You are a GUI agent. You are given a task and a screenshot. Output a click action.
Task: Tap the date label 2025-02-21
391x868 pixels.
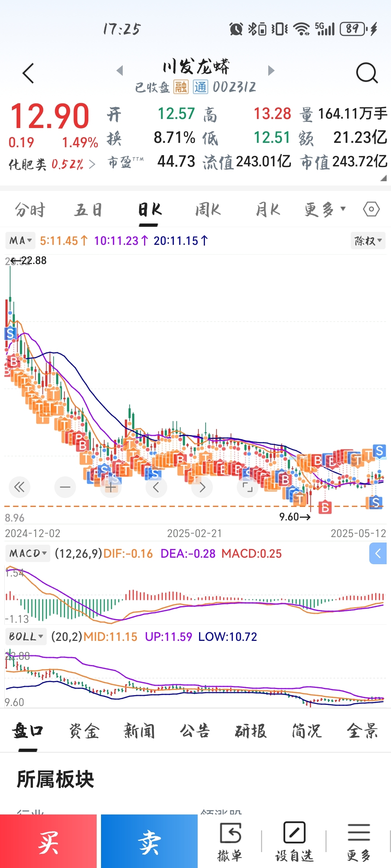click(194, 533)
